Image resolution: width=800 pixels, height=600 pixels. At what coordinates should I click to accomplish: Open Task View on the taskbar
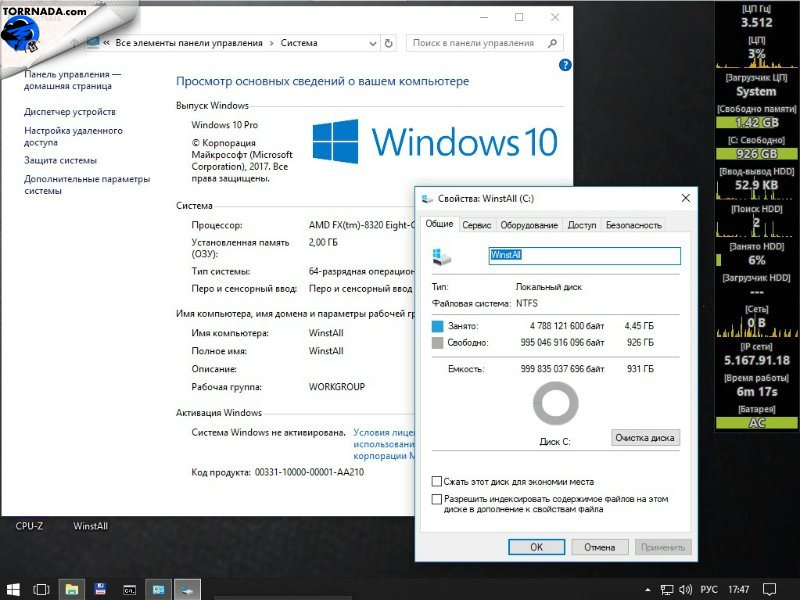pos(41,590)
